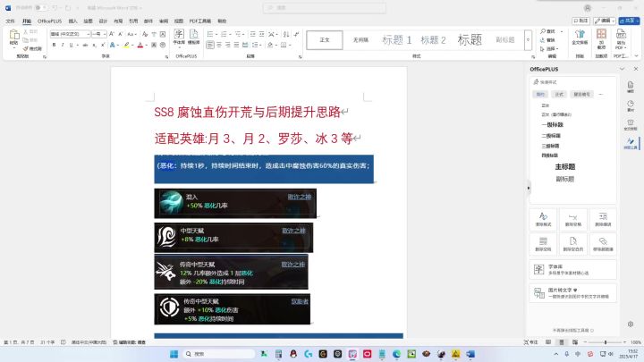644x362 pixels.
Task: Open 图片转文字 feature card
Action: pyautogui.click(x=573, y=292)
